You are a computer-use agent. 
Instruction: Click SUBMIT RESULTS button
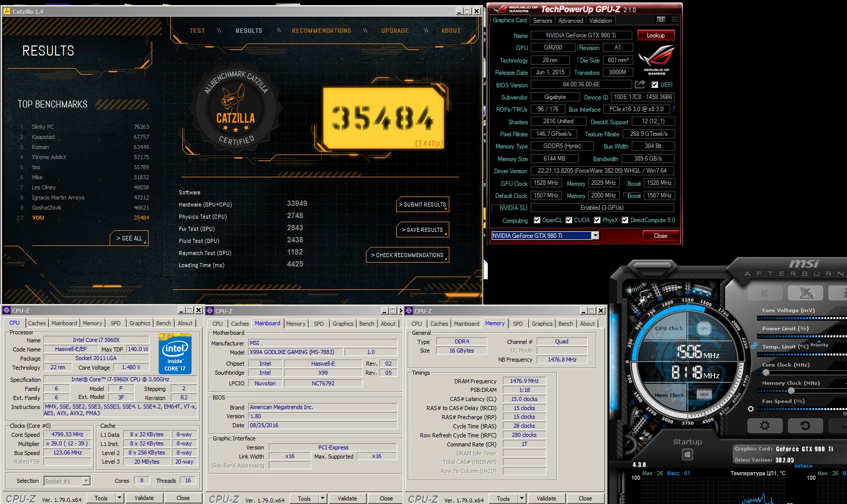click(x=422, y=205)
